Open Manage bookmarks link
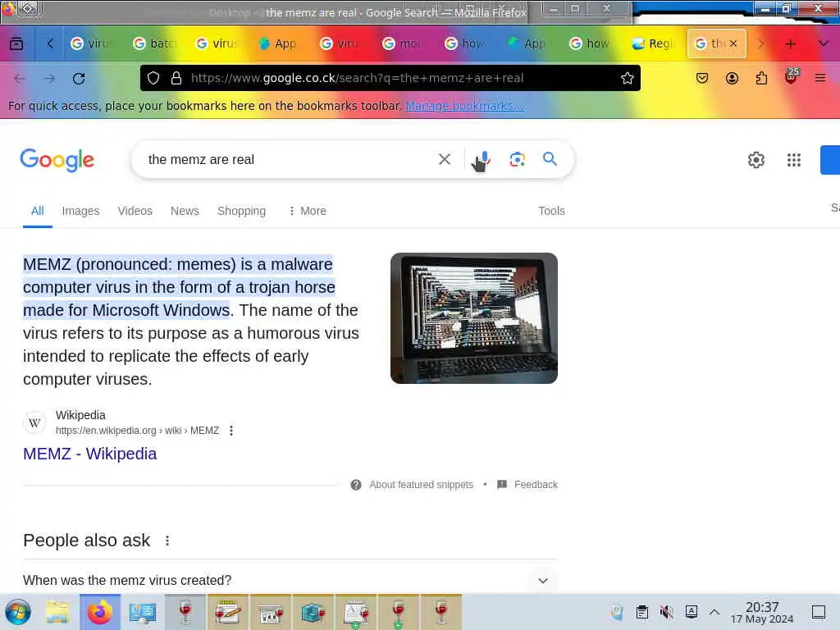840x630 pixels. coord(464,106)
